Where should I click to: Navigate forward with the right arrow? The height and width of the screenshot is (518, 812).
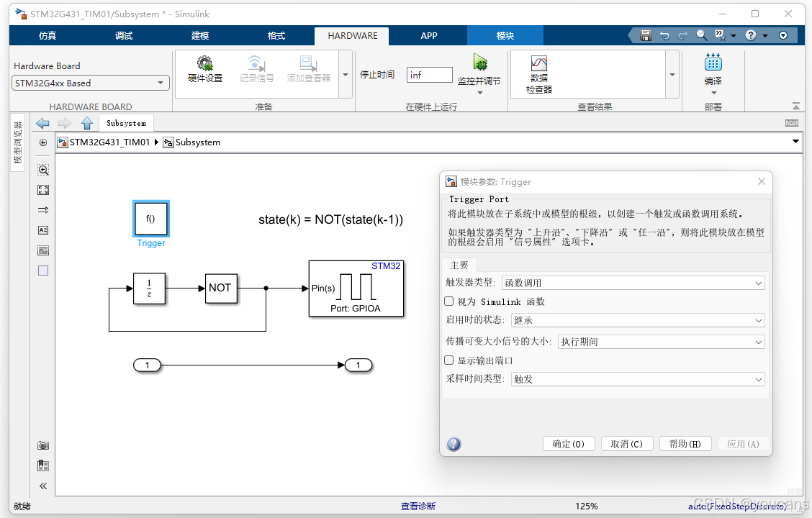64,123
